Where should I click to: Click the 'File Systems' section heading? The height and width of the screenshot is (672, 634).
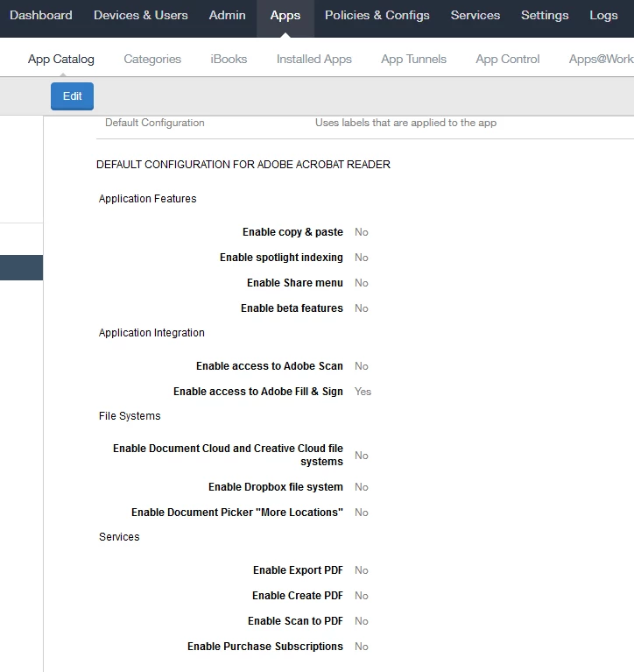(130, 416)
